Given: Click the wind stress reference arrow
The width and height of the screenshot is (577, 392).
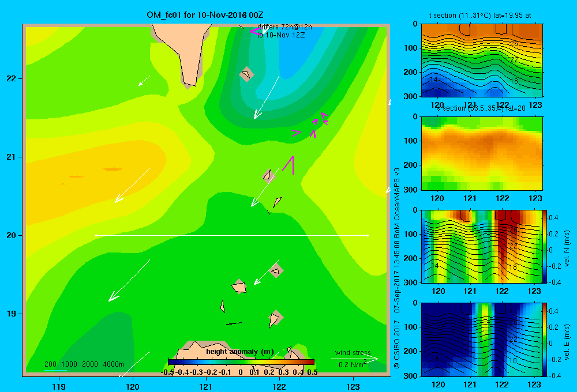Looking at the screenshot, I should [355, 359].
